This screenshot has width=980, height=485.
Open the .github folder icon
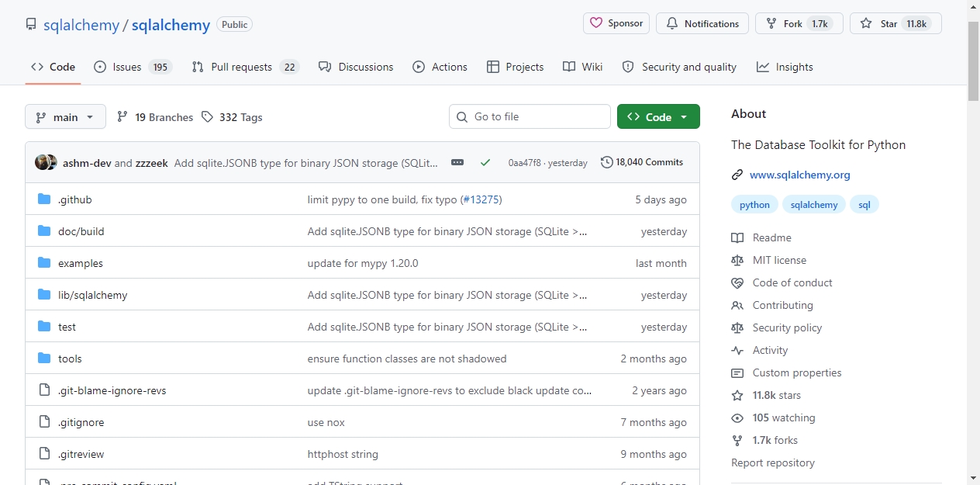tap(44, 199)
